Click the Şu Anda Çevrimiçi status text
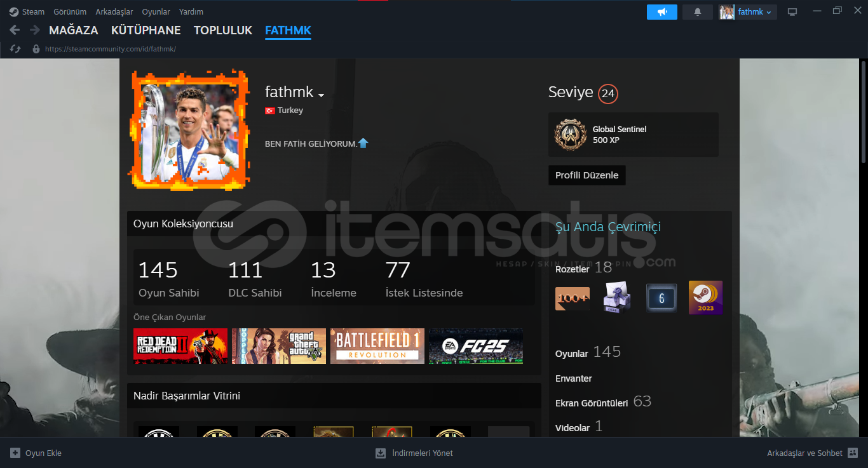 [x=608, y=227]
